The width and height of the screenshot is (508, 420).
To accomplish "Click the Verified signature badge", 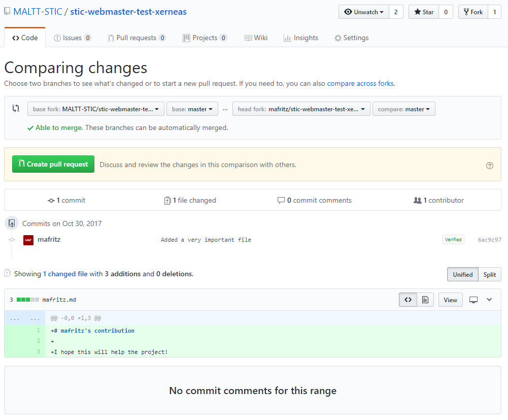I will click(x=453, y=239).
